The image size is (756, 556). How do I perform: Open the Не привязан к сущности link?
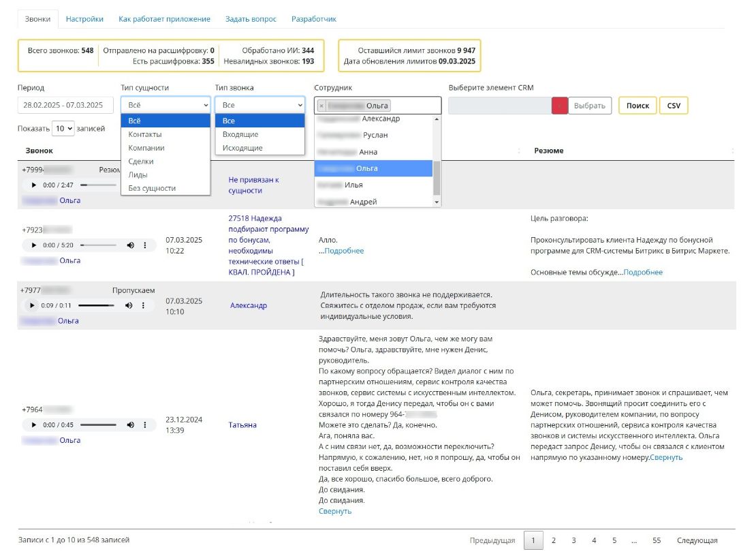[x=253, y=185]
